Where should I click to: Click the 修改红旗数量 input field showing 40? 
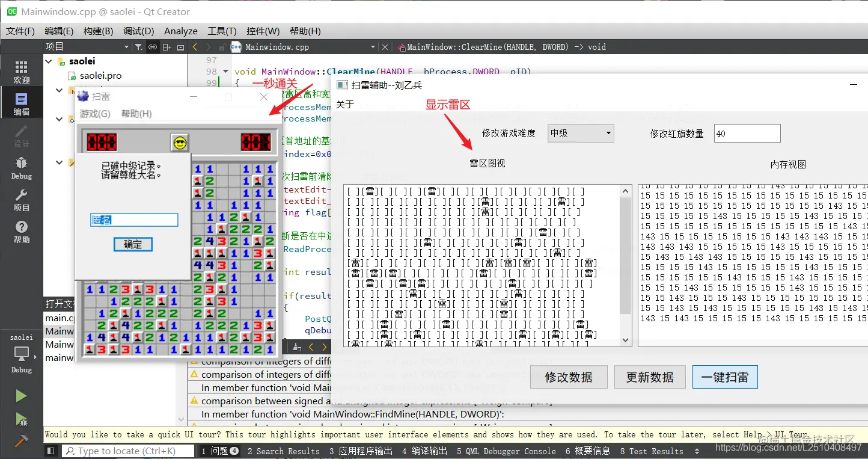click(x=747, y=133)
